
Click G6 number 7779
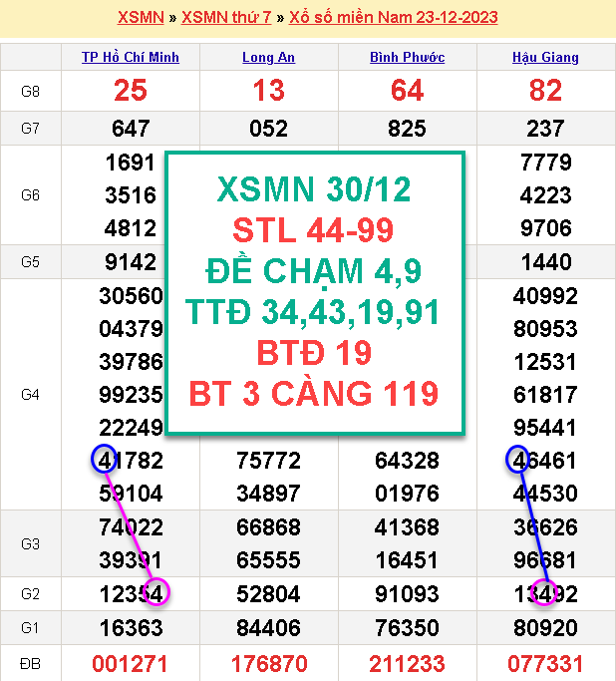coord(546,163)
